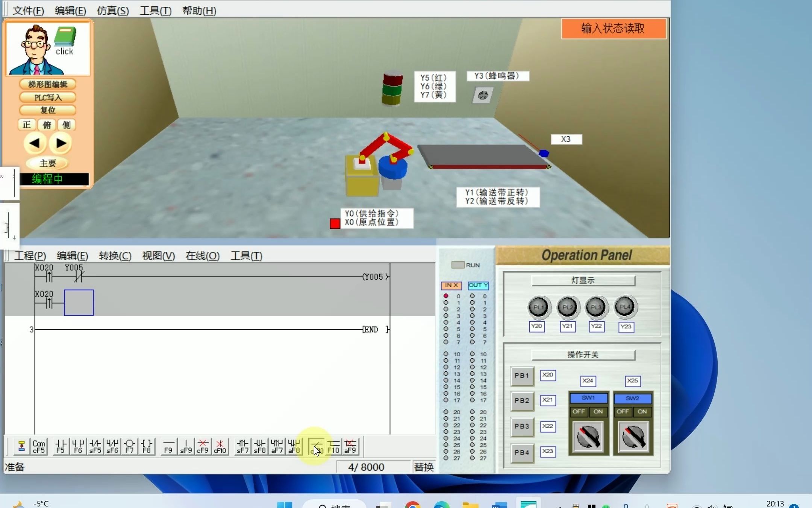Viewport: 812px width, 508px height.
Task: Open the 仿真(S) menu
Action: (113, 11)
